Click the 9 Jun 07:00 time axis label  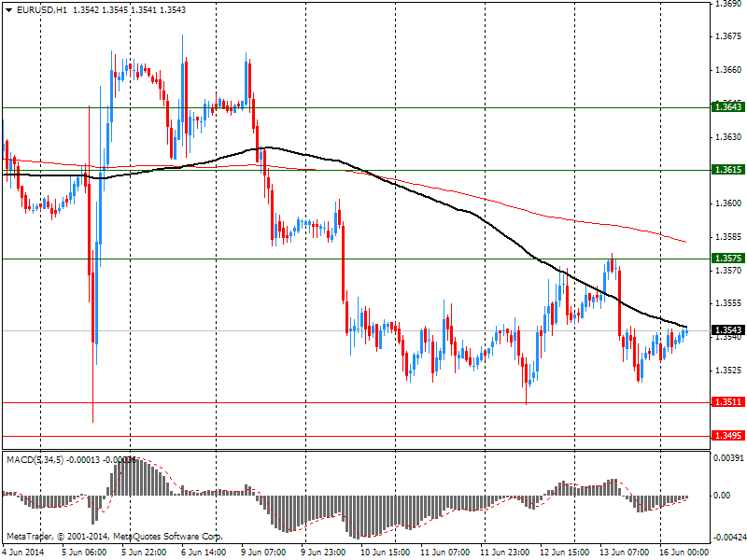point(263,553)
